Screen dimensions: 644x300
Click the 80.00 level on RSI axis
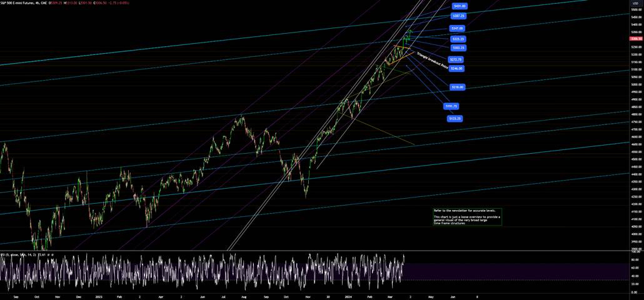pyautogui.click(x=635, y=260)
